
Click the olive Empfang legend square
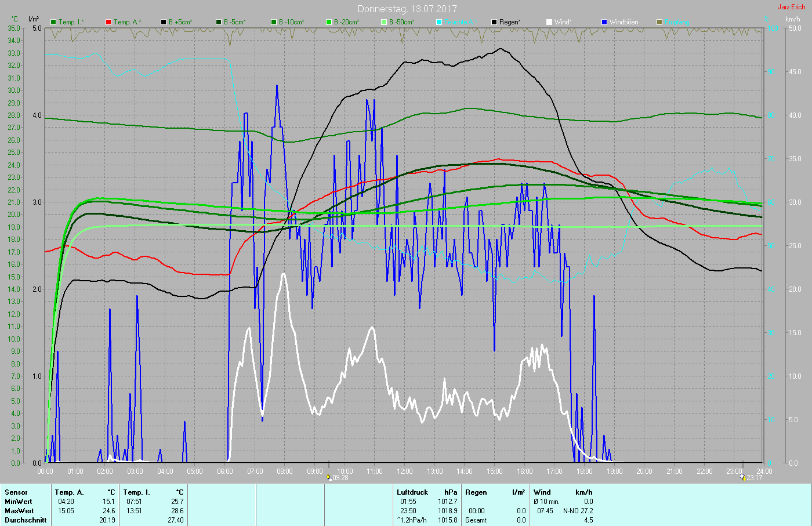(659, 22)
